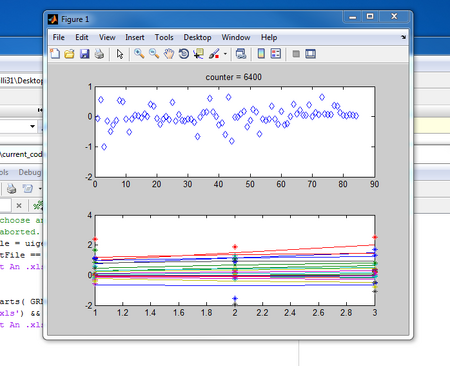Open the Tools menu in Figure 1
Image resolution: width=450 pixels, height=366 pixels.
(164, 37)
